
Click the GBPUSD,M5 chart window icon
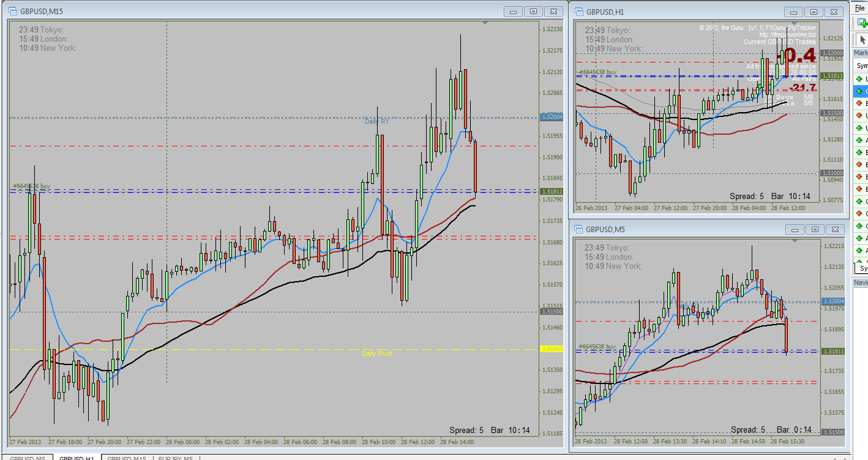pos(578,229)
